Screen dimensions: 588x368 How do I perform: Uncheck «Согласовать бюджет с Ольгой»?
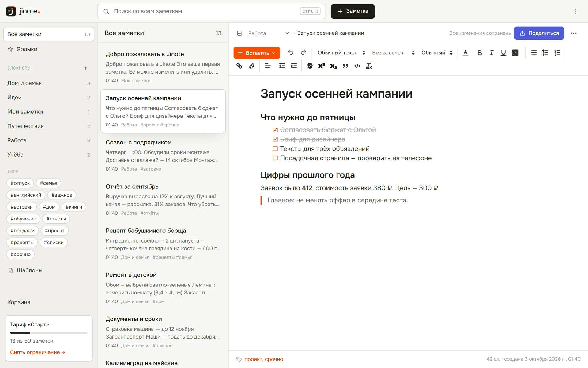[x=275, y=130]
